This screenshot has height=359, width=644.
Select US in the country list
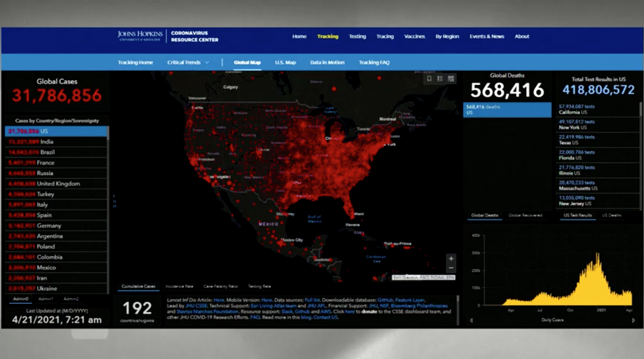(x=56, y=131)
